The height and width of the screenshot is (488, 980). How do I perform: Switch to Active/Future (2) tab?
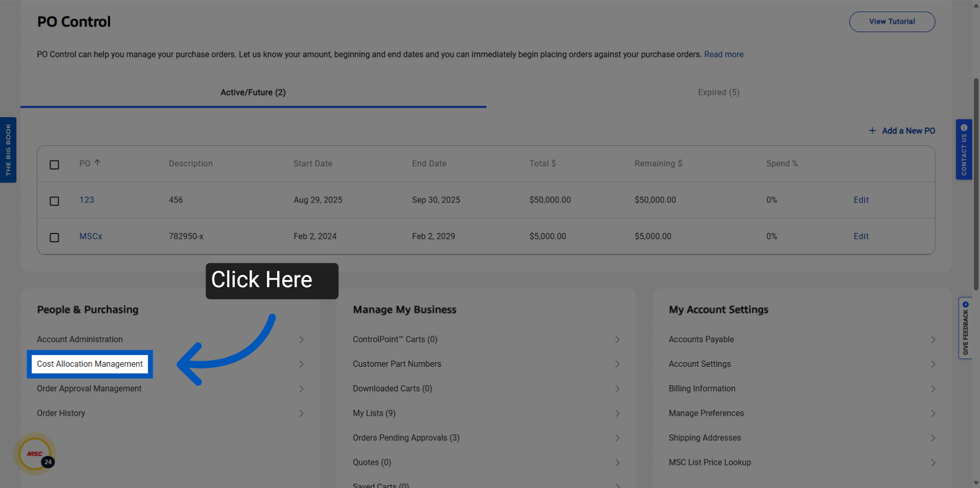253,92
